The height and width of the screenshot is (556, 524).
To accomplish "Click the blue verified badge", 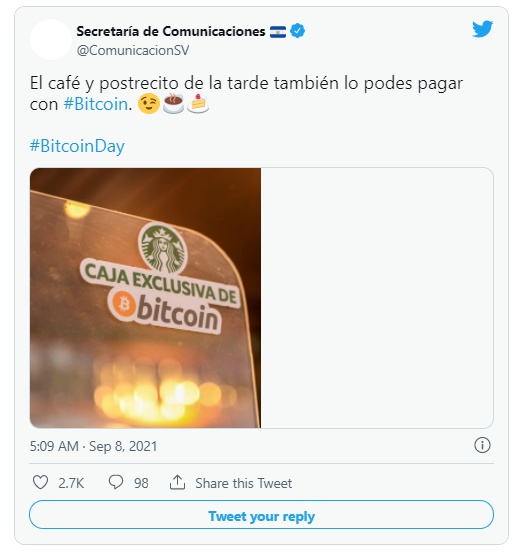I will pyautogui.click(x=297, y=31).
